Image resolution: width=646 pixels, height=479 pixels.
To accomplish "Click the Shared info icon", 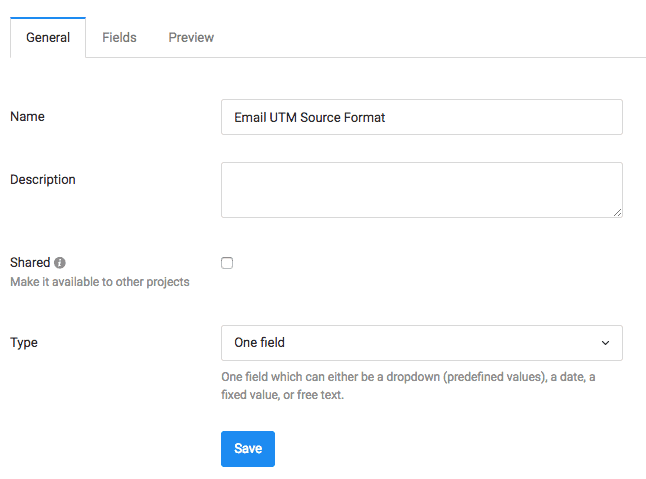I will [x=60, y=263].
